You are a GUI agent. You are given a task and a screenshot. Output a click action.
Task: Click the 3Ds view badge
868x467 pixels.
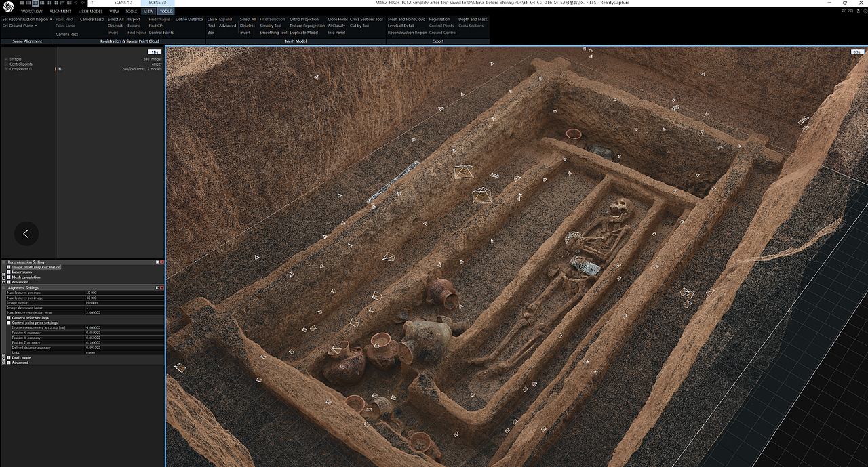point(856,52)
